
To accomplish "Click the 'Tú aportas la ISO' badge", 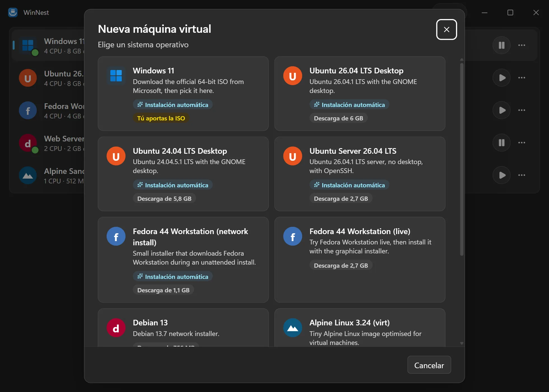I will click(161, 118).
